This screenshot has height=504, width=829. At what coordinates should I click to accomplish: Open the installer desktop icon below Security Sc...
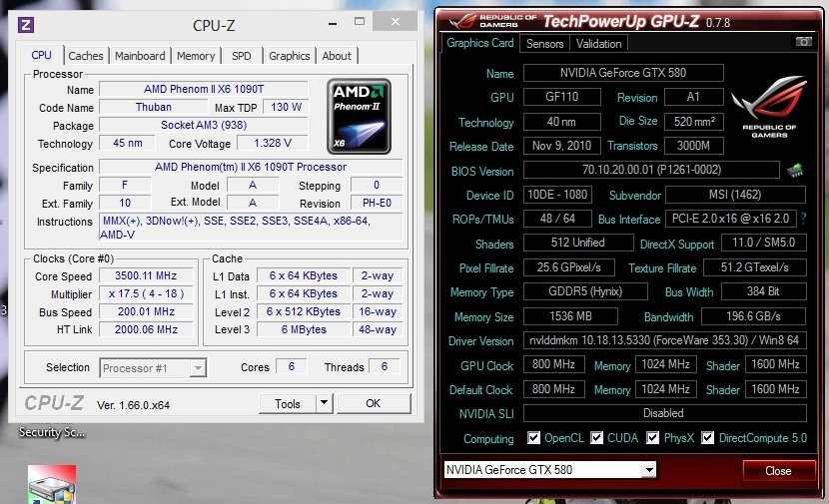coord(52,484)
